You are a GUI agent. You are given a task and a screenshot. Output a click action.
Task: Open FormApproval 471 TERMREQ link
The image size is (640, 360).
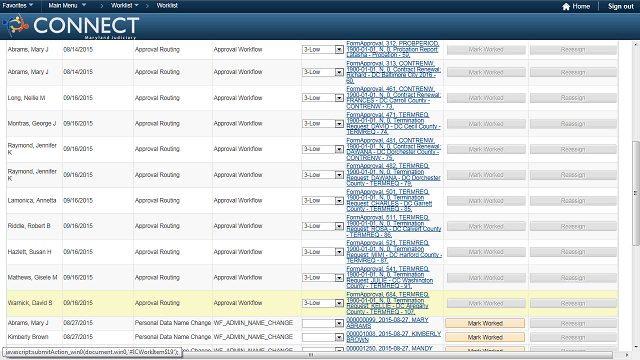point(393,123)
